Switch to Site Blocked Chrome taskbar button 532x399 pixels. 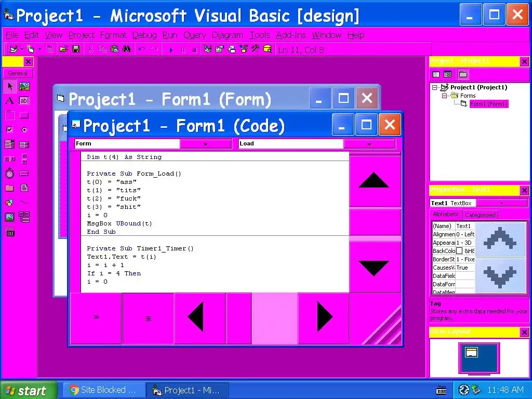(x=103, y=390)
